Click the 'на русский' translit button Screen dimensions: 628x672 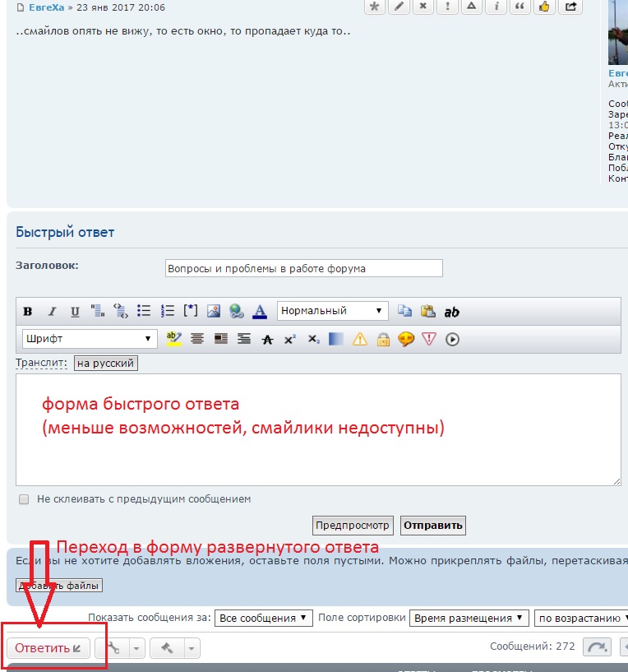(x=105, y=363)
